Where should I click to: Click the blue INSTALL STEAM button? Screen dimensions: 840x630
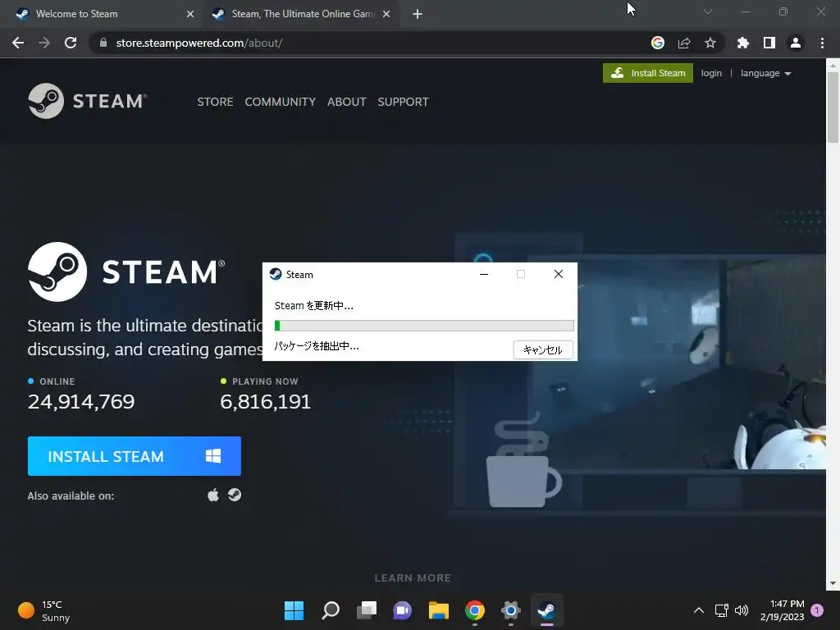[134, 456]
